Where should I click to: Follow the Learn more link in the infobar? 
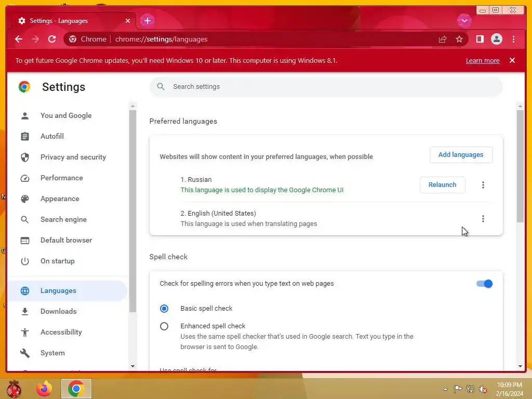coord(483,60)
